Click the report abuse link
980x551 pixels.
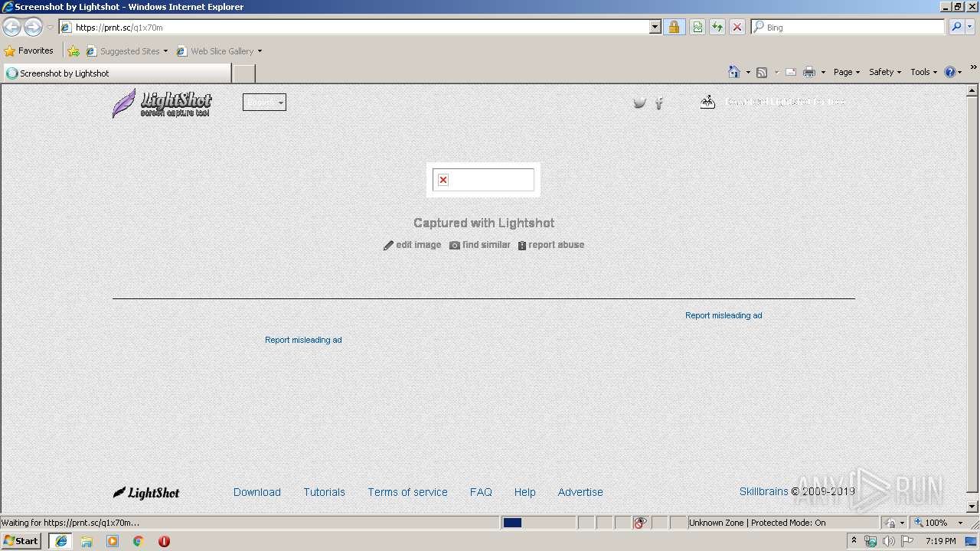(x=551, y=245)
